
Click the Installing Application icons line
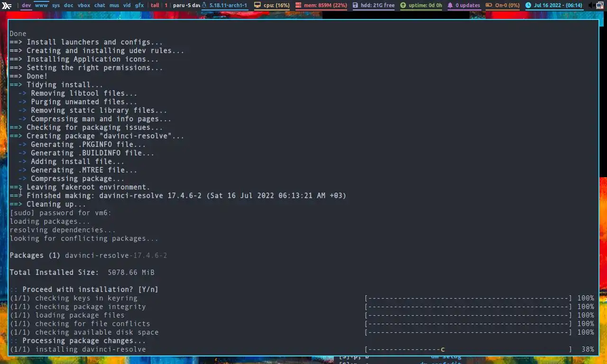tap(84, 59)
